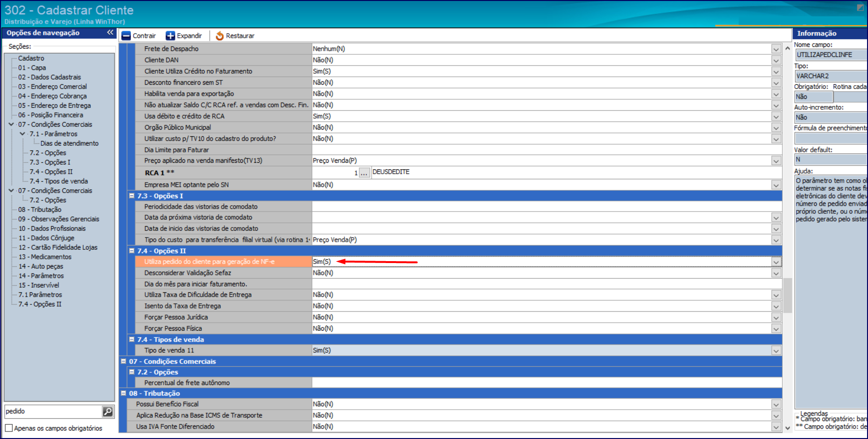868x439 pixels.
Task: Collapse the 7.2 - Opções grid section
Action: [x=132, y=372]
